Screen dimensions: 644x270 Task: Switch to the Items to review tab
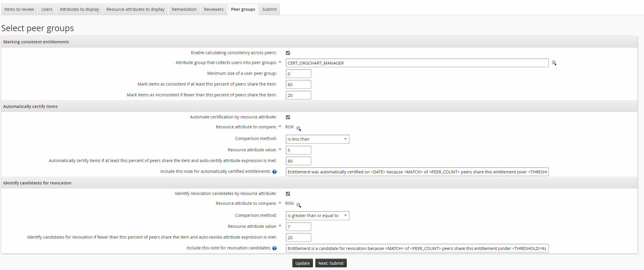[x=19, y=9]
